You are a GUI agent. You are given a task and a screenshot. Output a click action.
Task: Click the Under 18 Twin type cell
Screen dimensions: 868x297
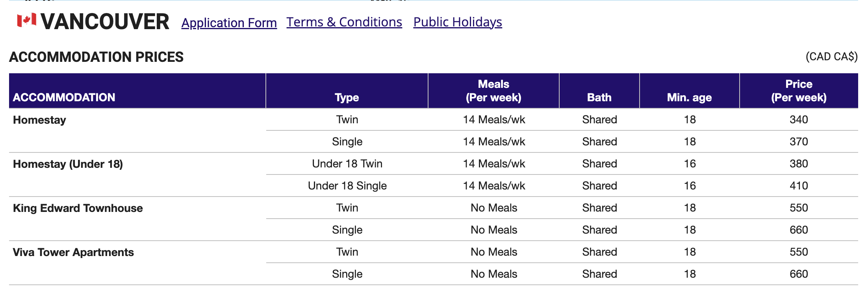click(347, 163)
